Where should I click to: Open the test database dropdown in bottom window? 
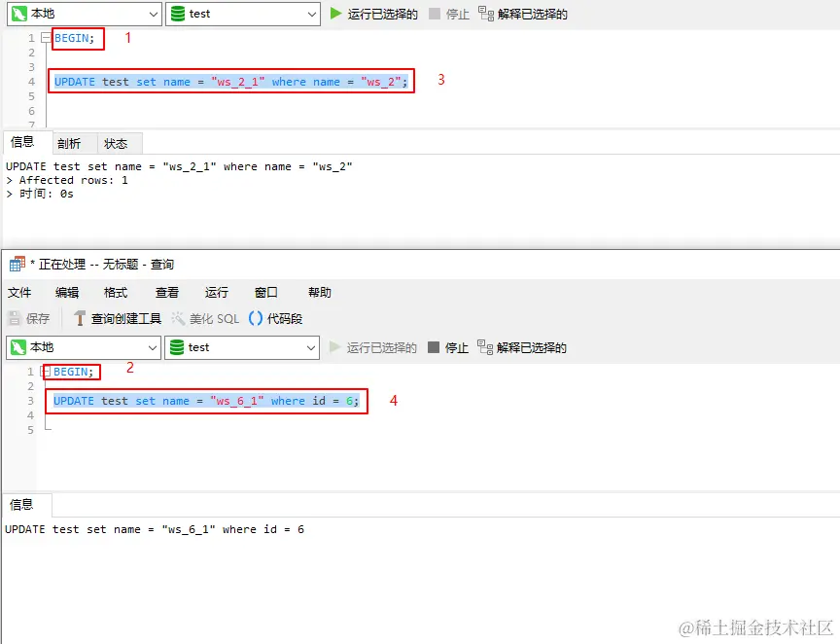[242, 347]
